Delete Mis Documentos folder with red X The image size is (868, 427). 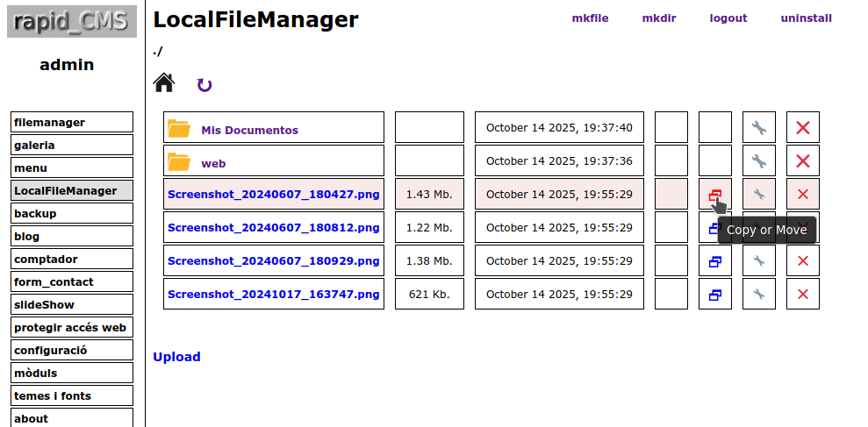(803, 128)
